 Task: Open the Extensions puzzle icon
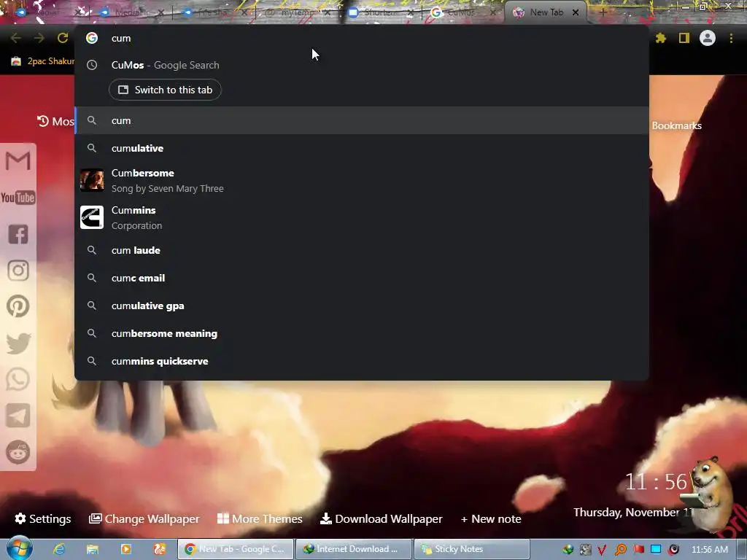pos(661,38)
